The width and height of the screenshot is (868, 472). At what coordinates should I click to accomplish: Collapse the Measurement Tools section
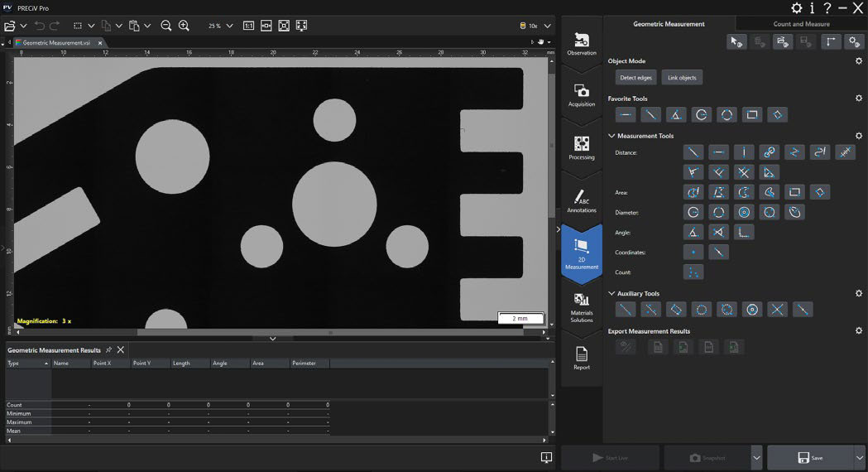click(x=611, y=136)
